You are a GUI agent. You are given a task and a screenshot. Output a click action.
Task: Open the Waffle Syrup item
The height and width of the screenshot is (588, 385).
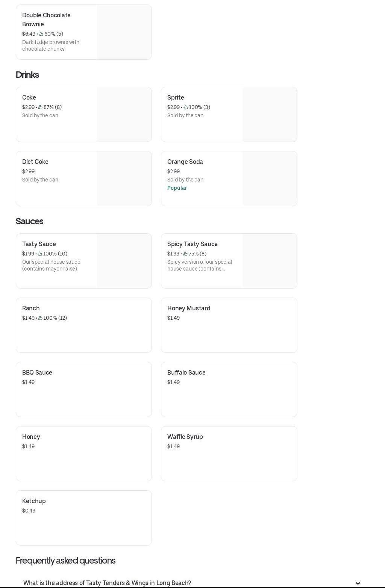pos(229,453)
